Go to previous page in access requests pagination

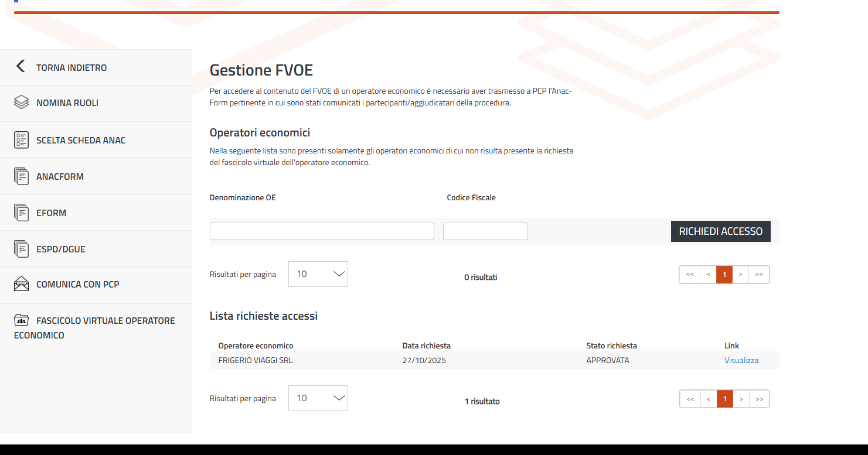[709, 399]
